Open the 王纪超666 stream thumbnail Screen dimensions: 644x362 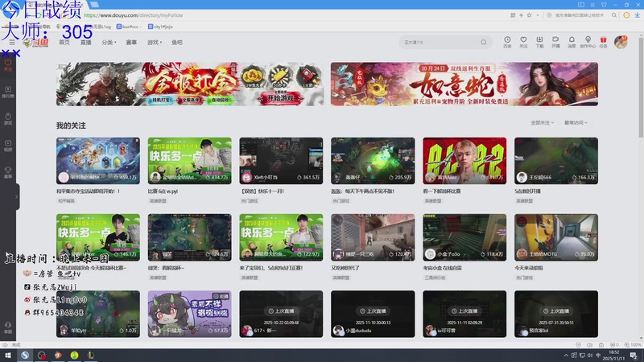pyautogui.click(x=556, y=160)
